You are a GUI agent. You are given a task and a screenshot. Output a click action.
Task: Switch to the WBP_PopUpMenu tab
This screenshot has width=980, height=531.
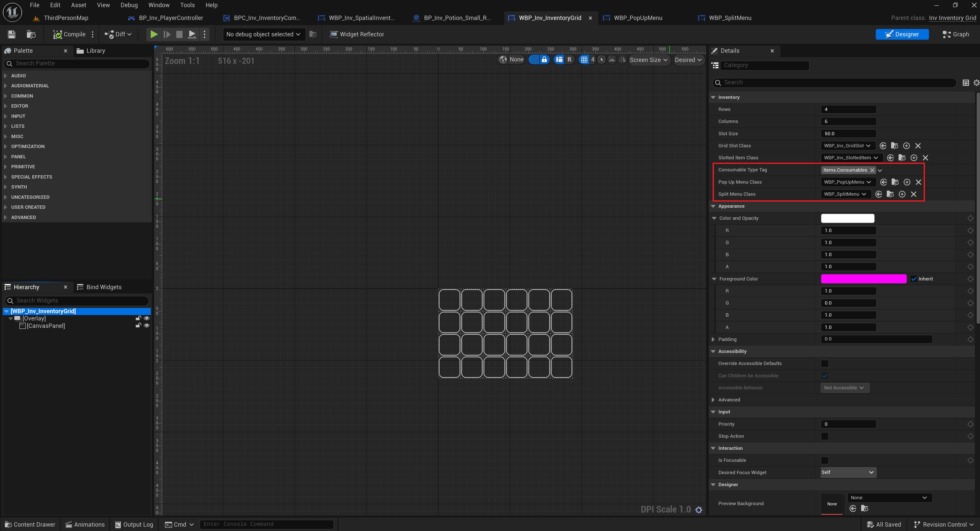point(638,18)
